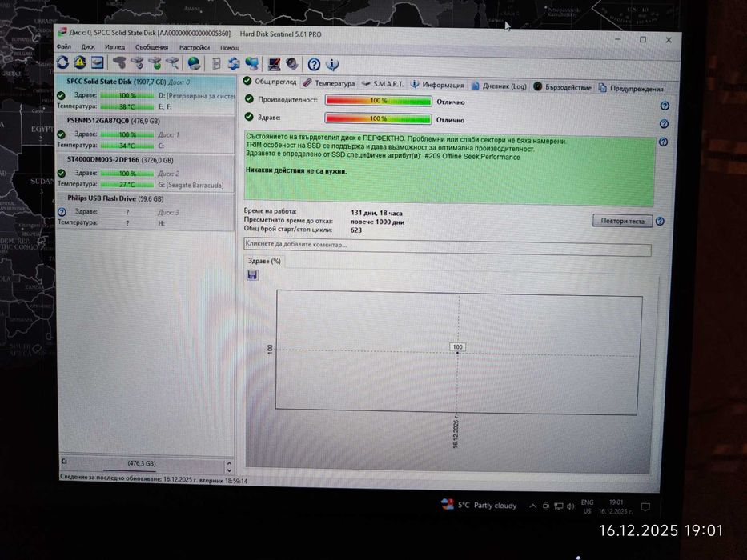Click the taskbar volume speaker icon
747x560 pixels.
(571, 506)
